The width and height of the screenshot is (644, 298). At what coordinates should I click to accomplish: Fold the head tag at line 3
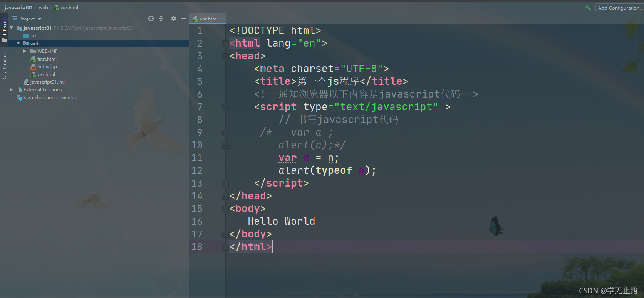click(225, 56)
